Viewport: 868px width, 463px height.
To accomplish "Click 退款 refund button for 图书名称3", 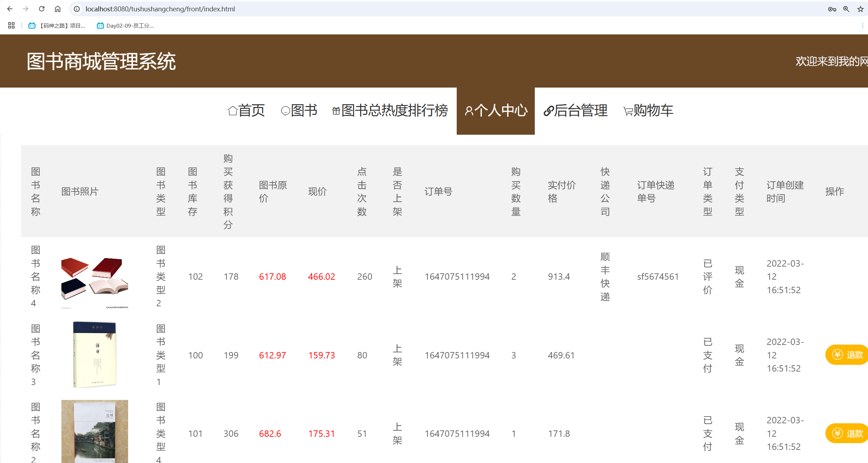I will 847,355.
